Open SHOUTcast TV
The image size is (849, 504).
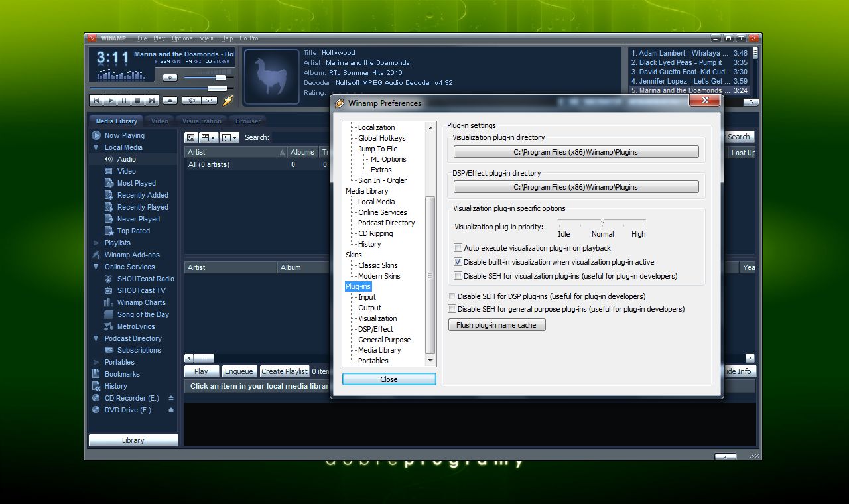[141, 290]
